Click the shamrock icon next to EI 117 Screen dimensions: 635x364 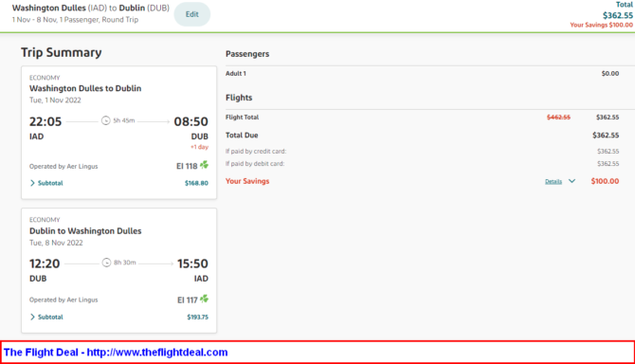pyautogui.click(x=204, y=299)
